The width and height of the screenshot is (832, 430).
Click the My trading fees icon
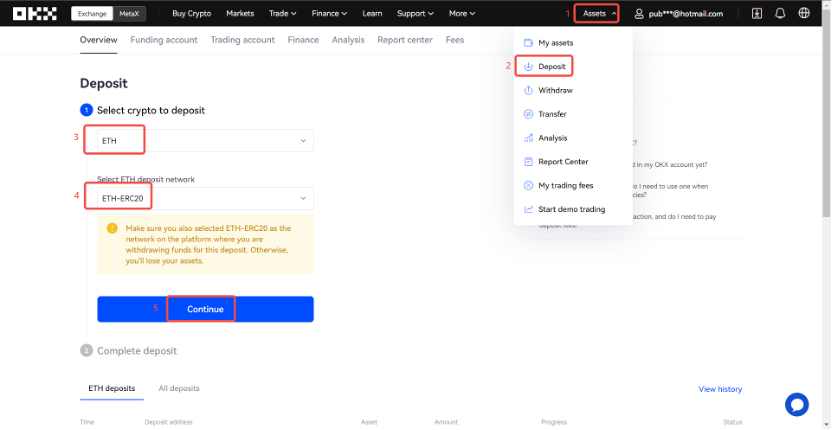[528, 185]
